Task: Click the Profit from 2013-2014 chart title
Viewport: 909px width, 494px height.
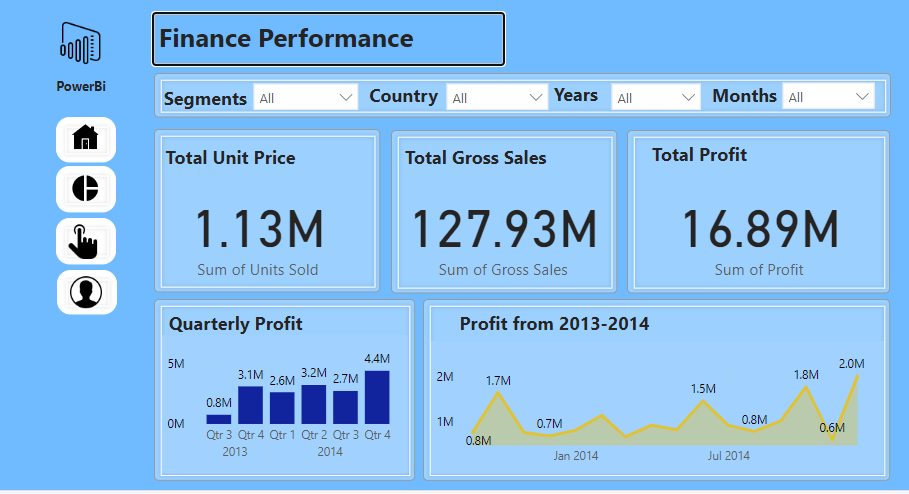Action: coord(554,324)
